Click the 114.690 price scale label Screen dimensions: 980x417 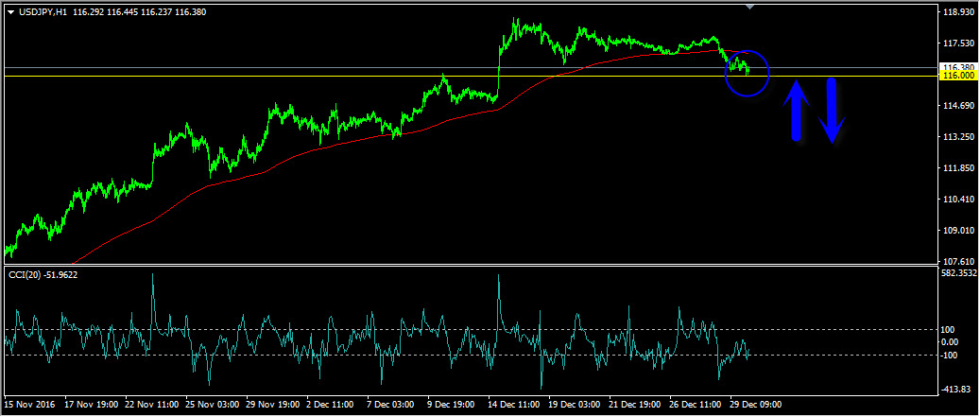click(959, 106)
